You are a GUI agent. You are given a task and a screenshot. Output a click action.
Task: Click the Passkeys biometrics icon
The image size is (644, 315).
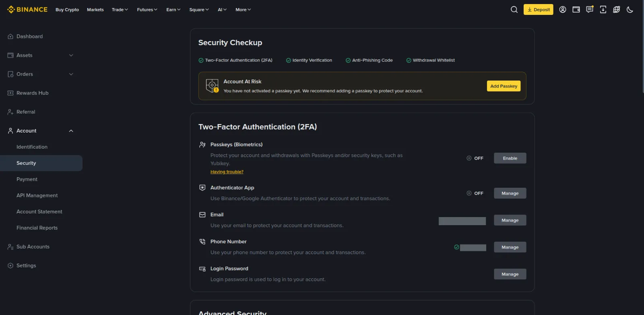click(x=202, y=145)
